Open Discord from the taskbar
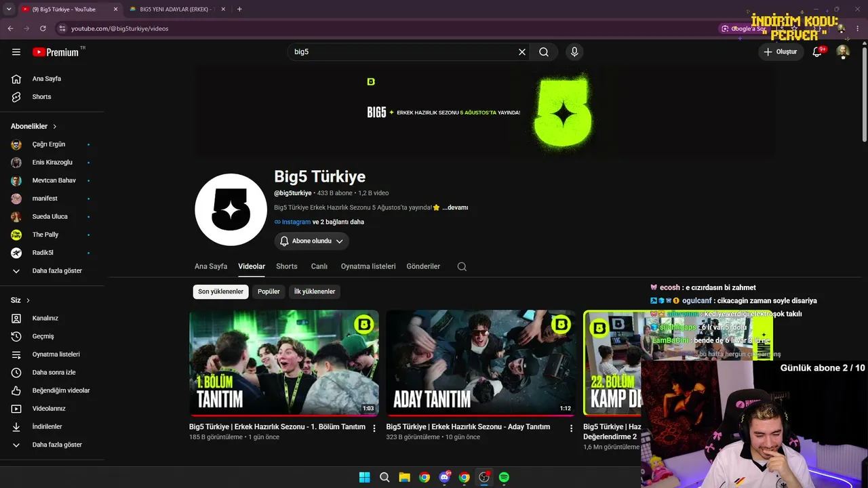Screen dimensions: 868x488 click(445, 477)
